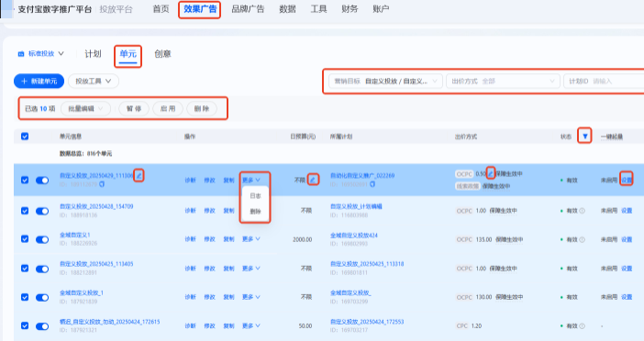Open the 批量编辑 dropdown

coord(85,109)
